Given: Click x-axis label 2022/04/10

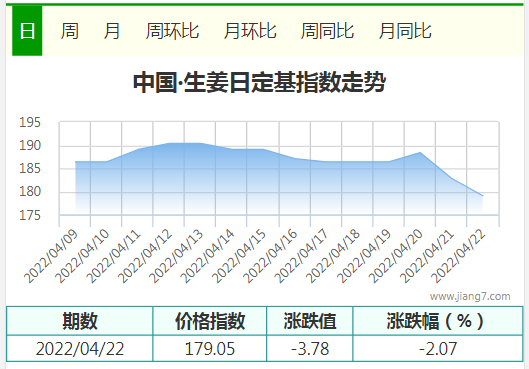Looking at the screenshot, I should (82, 256).
